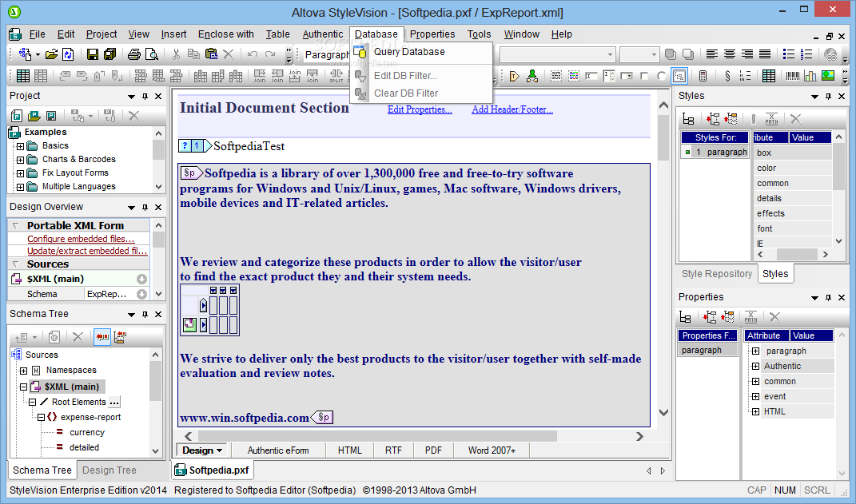Click the section symbol (§) insert icon
The height and width of the screenshot is (504, 856).
[727, 76]
